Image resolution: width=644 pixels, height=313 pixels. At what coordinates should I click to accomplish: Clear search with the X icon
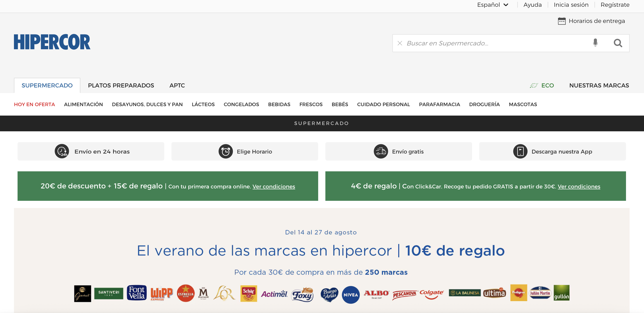pos(400,43)
